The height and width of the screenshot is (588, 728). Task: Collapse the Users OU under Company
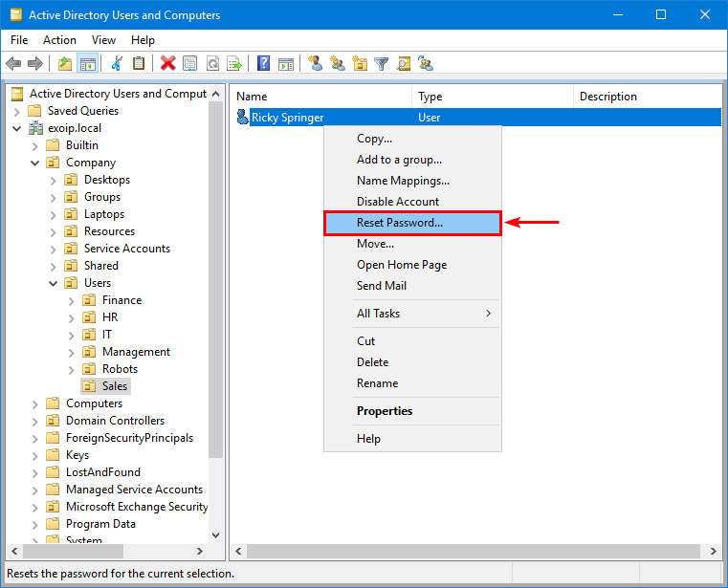coord(53,283)
